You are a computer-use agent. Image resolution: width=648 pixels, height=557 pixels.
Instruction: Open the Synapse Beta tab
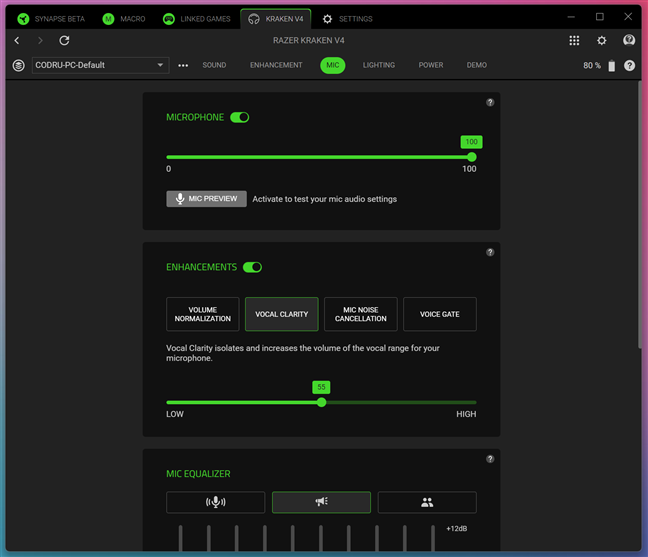(x=51, y=19)
